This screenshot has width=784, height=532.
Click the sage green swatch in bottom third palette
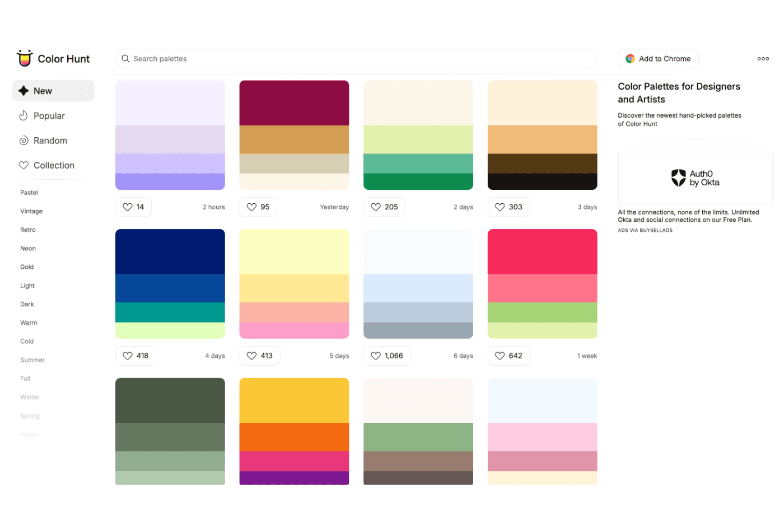click(418, 437)
